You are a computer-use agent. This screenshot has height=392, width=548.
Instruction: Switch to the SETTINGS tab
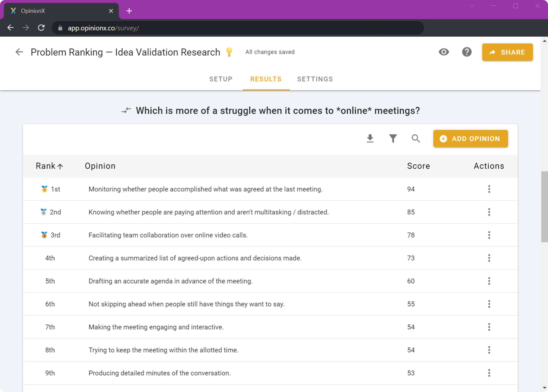pos(315,79)
